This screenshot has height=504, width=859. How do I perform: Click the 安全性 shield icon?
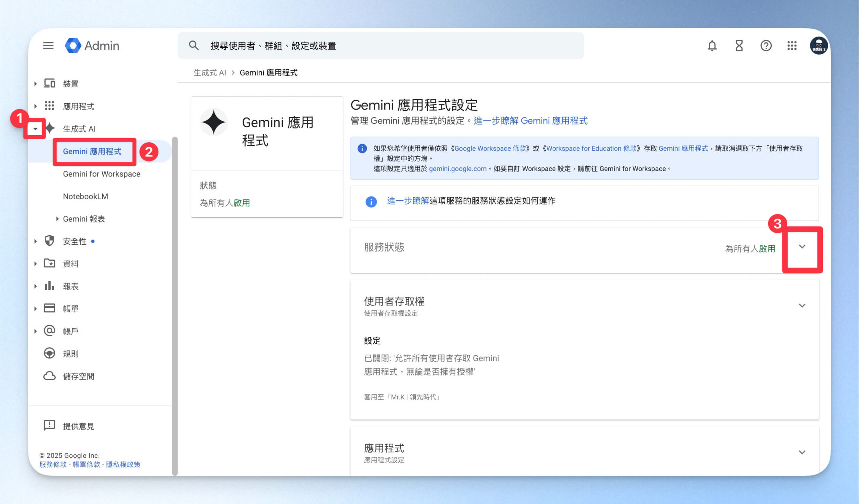[x=49, y=241]
